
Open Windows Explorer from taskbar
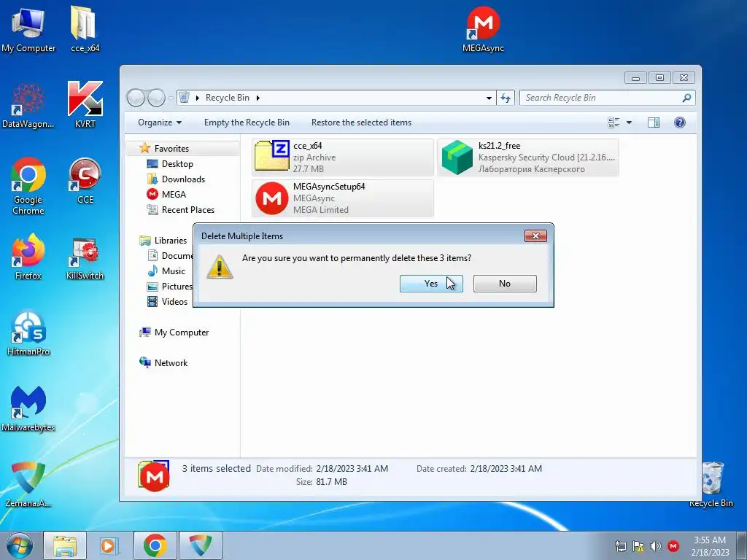pos(65,545)
